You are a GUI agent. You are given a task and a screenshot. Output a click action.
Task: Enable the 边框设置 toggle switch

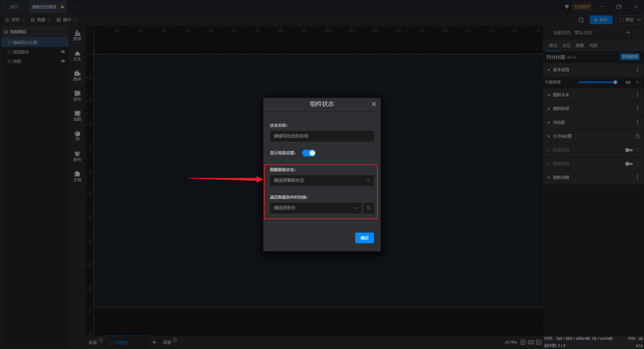tap(629, 150)
